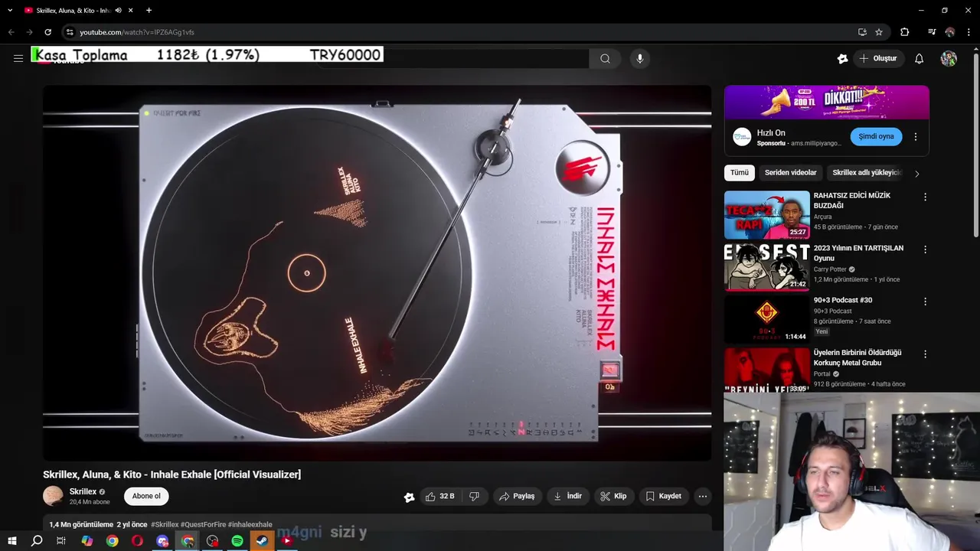This screenshot has width=980, height=551.
Task: Click the #inhaleexhale hashtag
Action: [250, 524]
